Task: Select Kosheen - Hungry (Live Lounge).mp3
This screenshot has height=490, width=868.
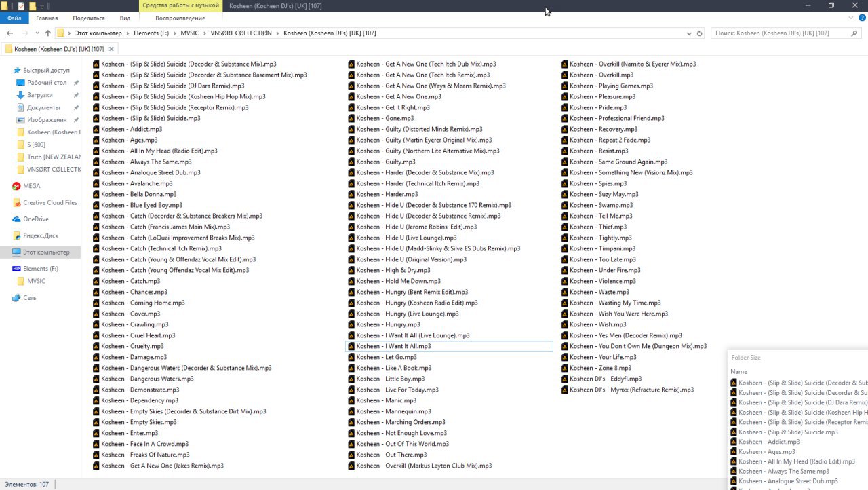Action: [403, 314]
